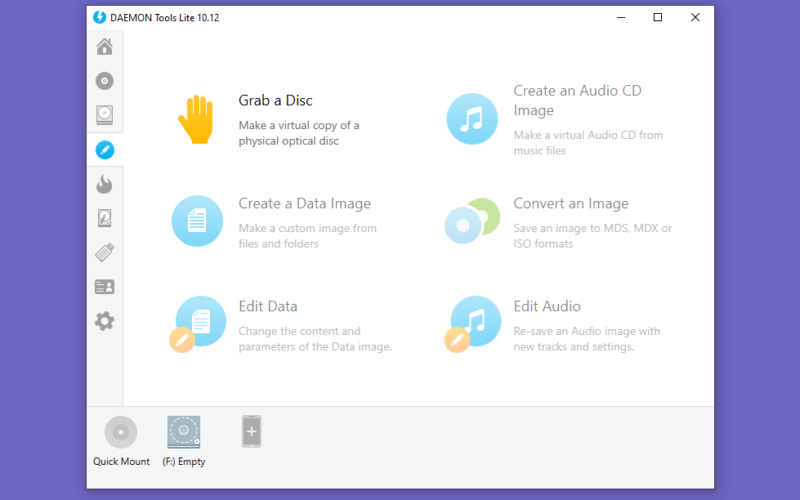Click the Quick Mount label
This screenshot has height=500, width=800.
pos(121,461)
